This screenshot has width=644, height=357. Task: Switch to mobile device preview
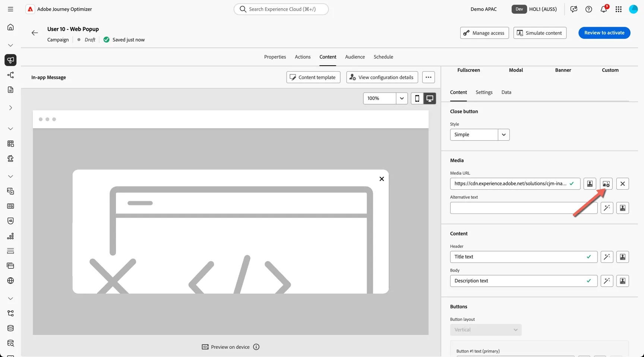417,98
